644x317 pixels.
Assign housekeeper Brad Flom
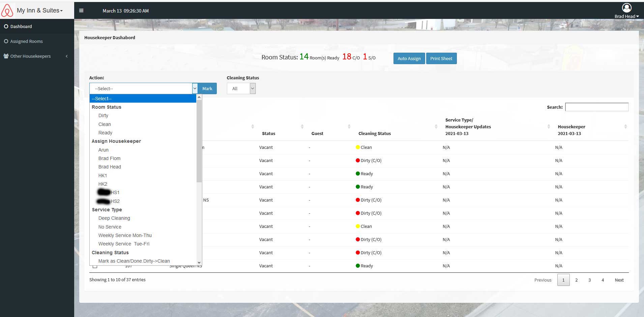109,158
